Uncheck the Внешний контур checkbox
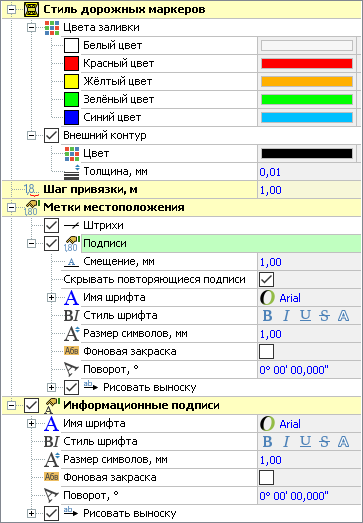The width and height of the screenshot is (363, 523). coord(52,135)
